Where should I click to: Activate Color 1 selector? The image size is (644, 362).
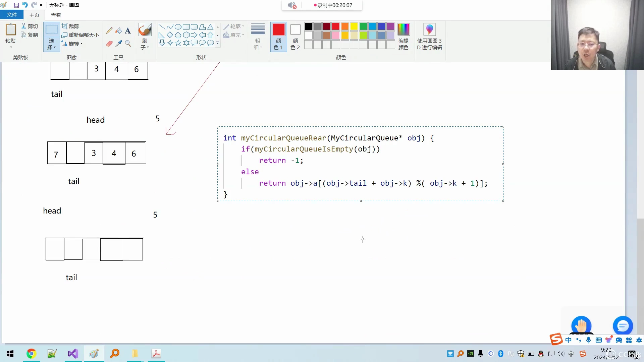278,37
